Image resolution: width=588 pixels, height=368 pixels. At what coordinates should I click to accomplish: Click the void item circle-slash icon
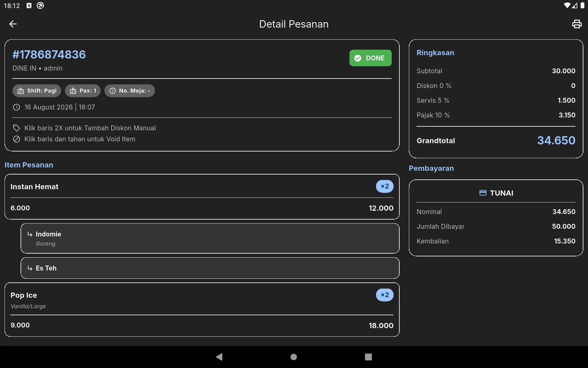click(17, 139)
